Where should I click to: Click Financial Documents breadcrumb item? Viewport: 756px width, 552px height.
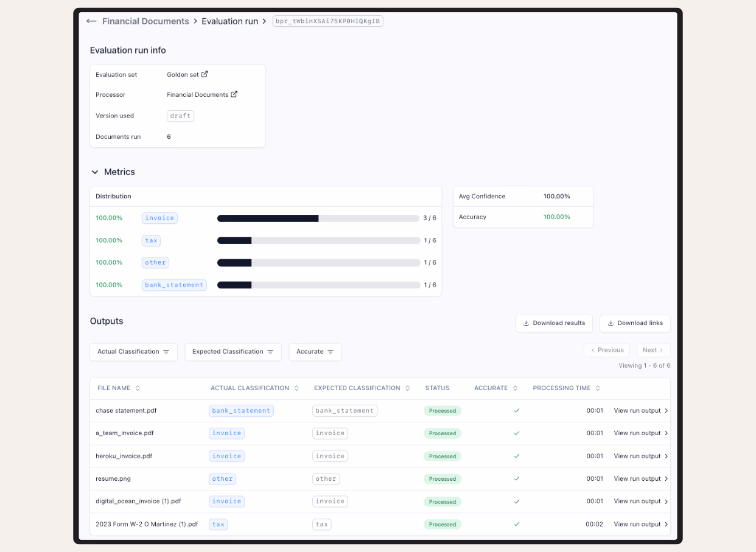(x=145, y=21)
